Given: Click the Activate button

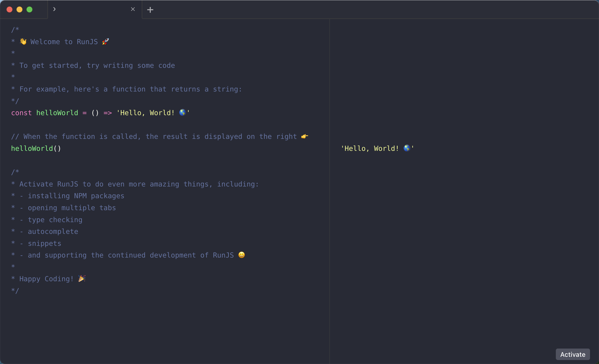Looking at the screenshot, I should (573, 354).
